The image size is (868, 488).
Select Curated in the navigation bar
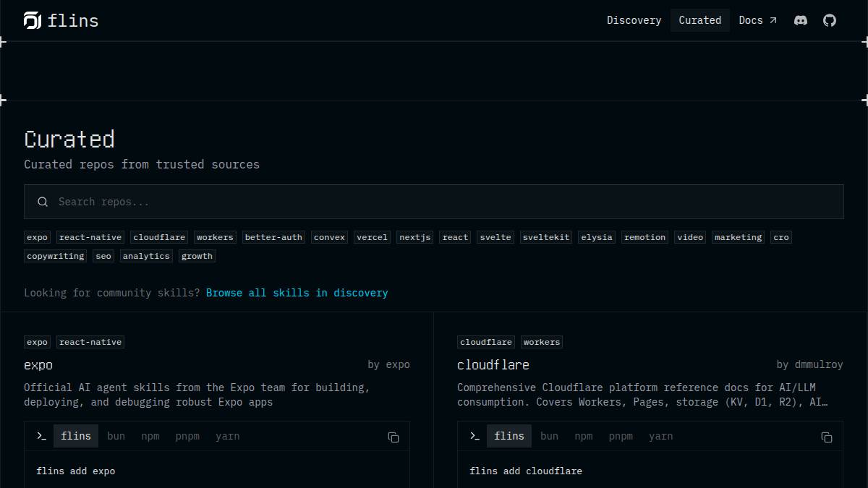tap(699, 20)
